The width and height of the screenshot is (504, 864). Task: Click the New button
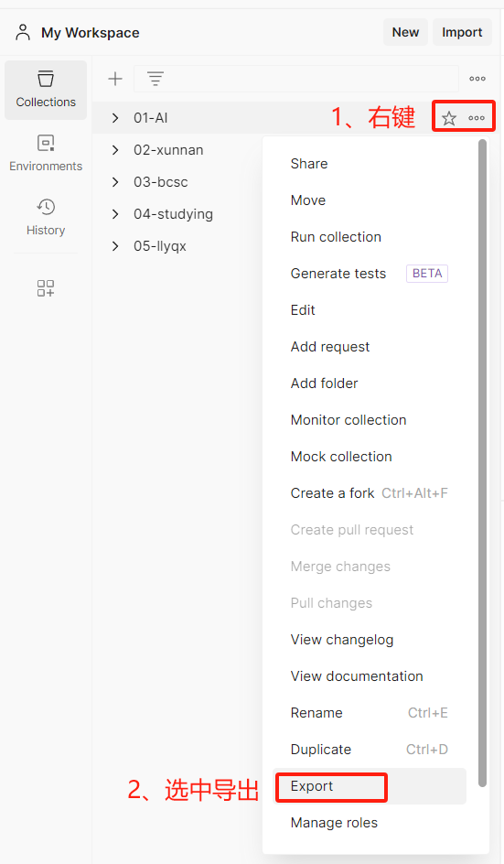point(405,33)
